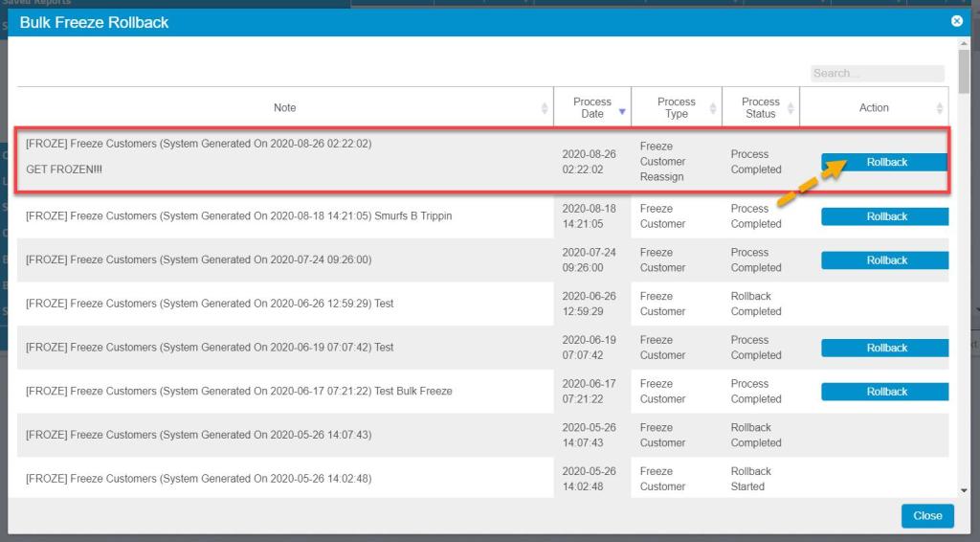Close the Bulk Freeze Rollback dialog with the X icon
Screen dimensions: 980x542
click(x=956, y=21)
